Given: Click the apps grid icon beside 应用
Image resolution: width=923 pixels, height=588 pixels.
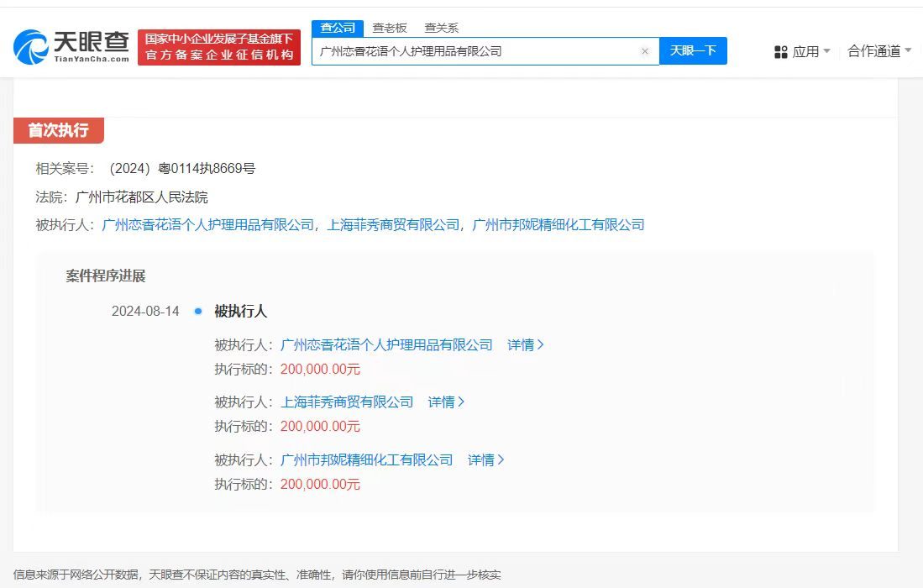Looking at the screenshot, I should click(779, 51).
